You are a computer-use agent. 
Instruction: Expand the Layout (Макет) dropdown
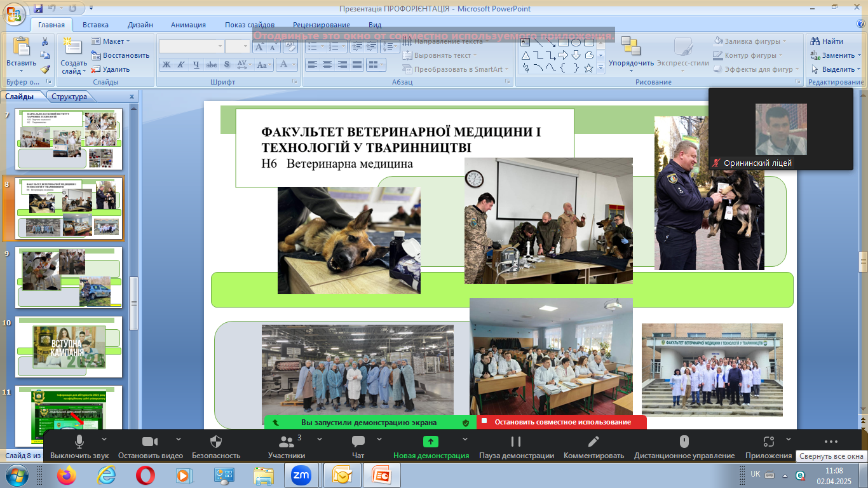point(112,41)
